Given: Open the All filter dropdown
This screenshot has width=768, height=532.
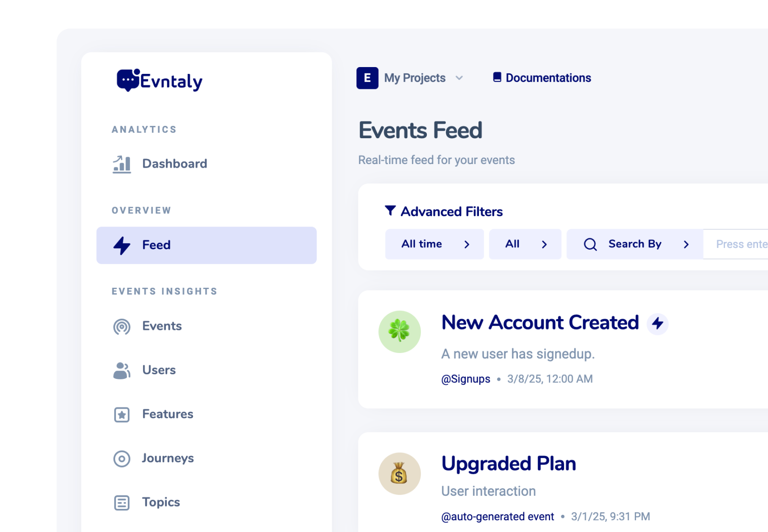Looking at the screenshot, I should [525, 244].
